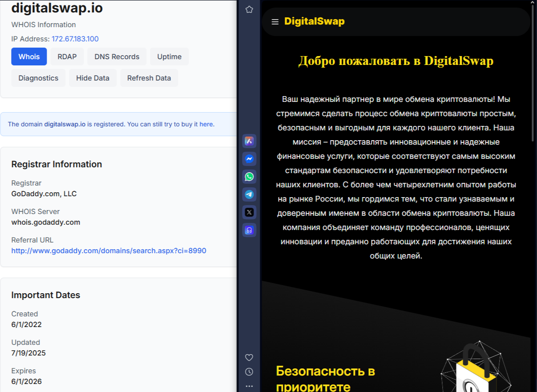537x392 pixels.
Task: Click 'GoDaddy.com, LLC' registrar value
Action: [44, 194]
